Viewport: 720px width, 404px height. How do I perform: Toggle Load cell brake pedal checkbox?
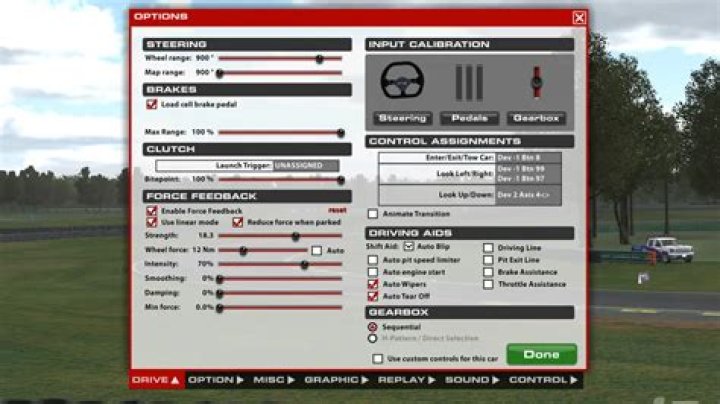[x=152, y=104]
